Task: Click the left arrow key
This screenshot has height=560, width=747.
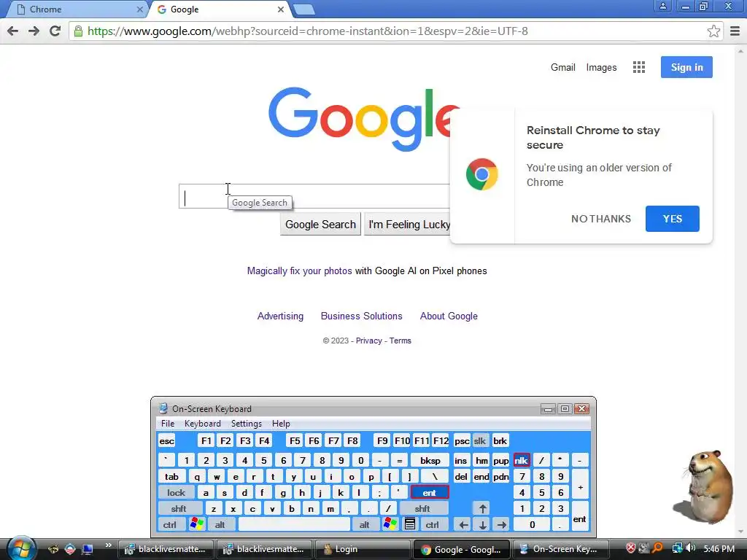Action: click(463, 525)
